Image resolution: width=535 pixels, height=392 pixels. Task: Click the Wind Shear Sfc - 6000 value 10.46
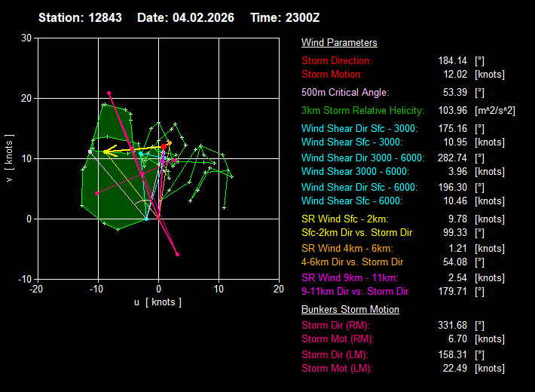click(x=455, y=201)
